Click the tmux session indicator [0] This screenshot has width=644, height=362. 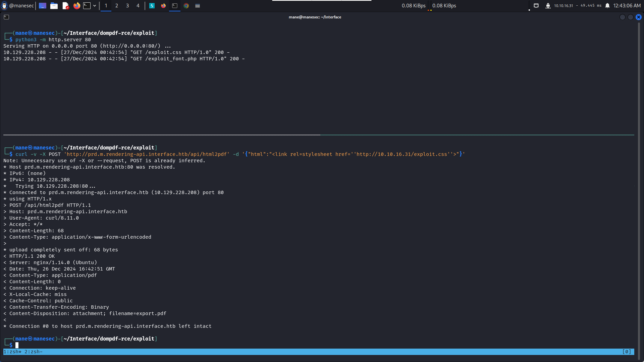click(627, 352)
